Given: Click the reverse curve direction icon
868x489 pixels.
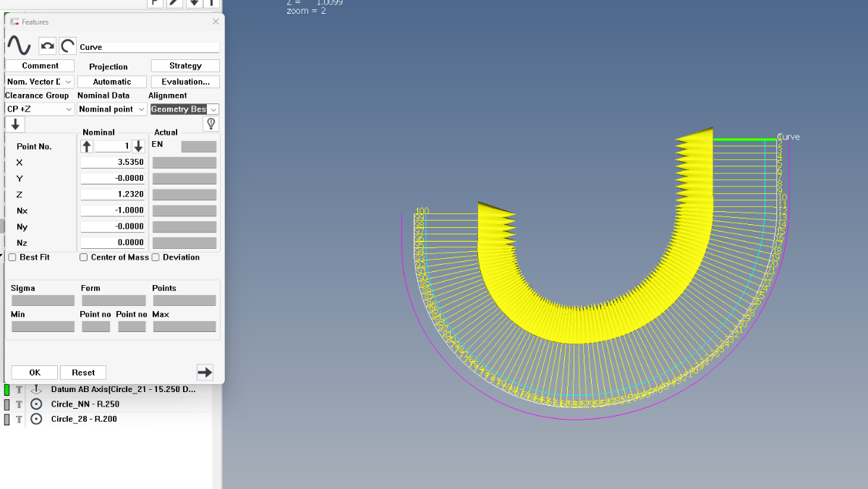Looking at the screenshot, I should click(x=48, y=46).
